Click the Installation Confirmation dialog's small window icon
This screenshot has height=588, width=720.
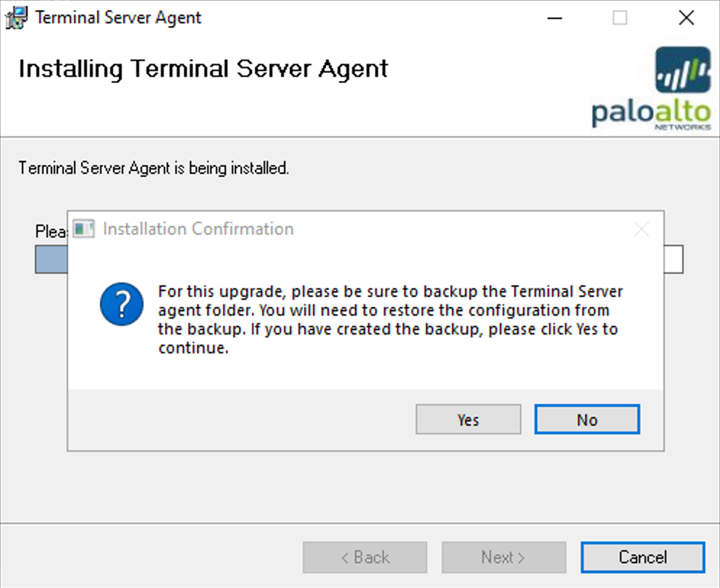(x=85, y=230)
